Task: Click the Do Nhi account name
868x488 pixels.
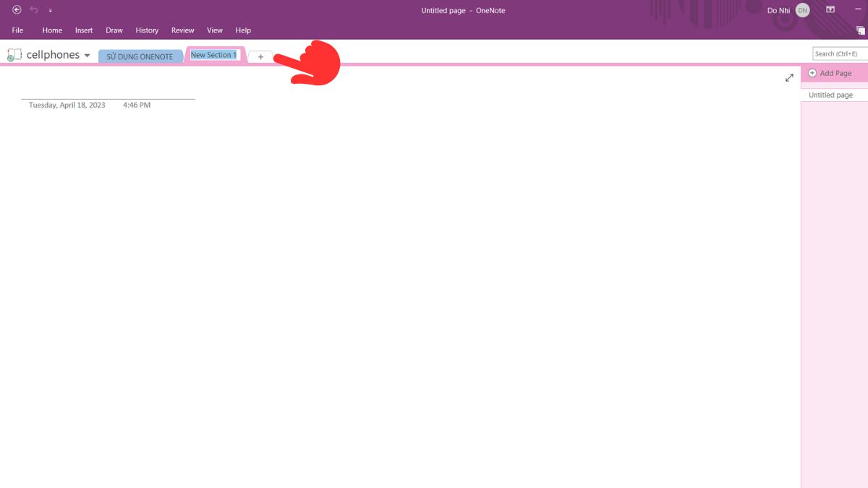Action: tap(778, 10)
